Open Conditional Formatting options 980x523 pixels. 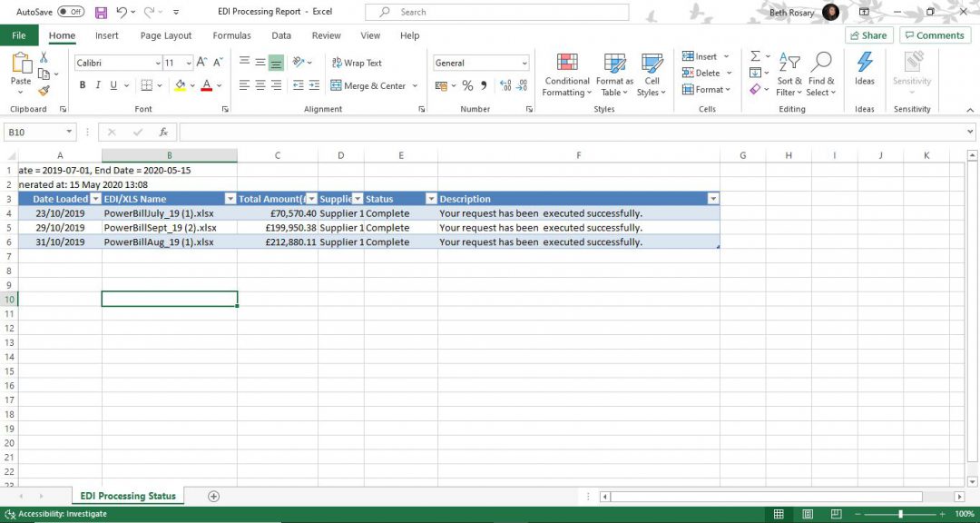point(566,75)
